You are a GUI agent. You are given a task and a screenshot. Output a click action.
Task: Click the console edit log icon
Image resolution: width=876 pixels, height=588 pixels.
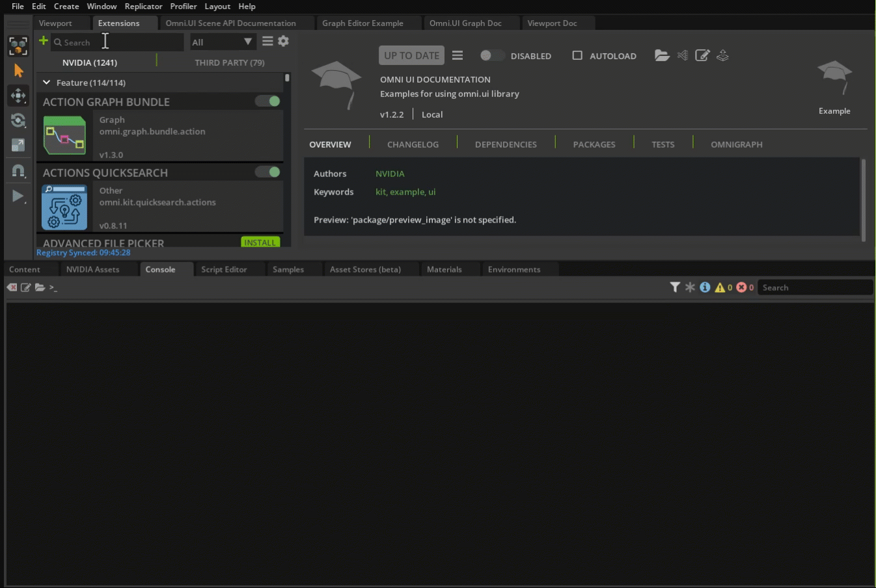tap(26, 287)
